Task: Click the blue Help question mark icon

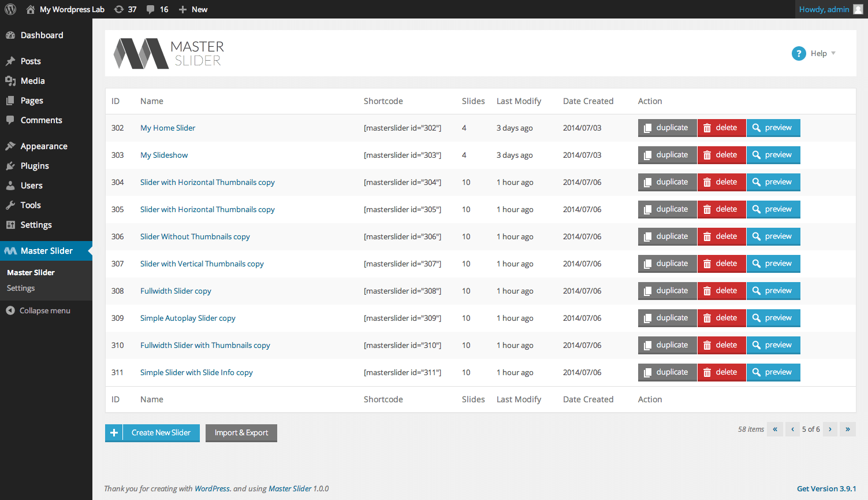Action: (x=799, y=53)
